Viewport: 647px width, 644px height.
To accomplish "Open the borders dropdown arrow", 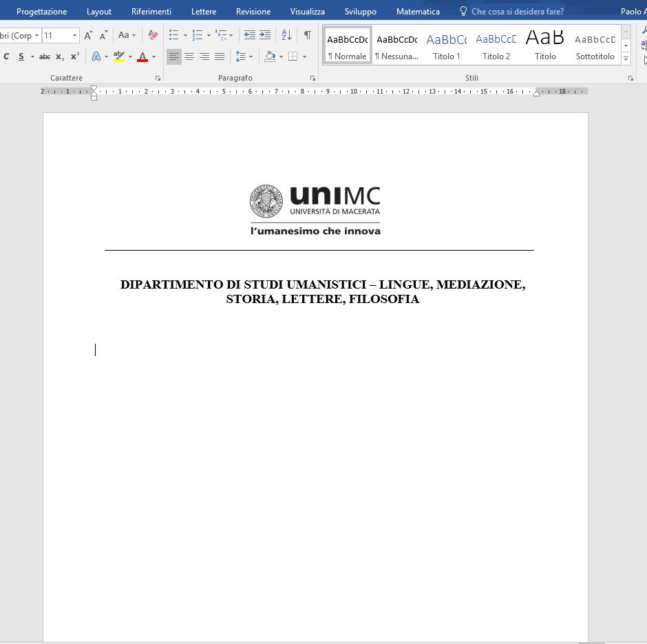I will (x=304, y=56).
